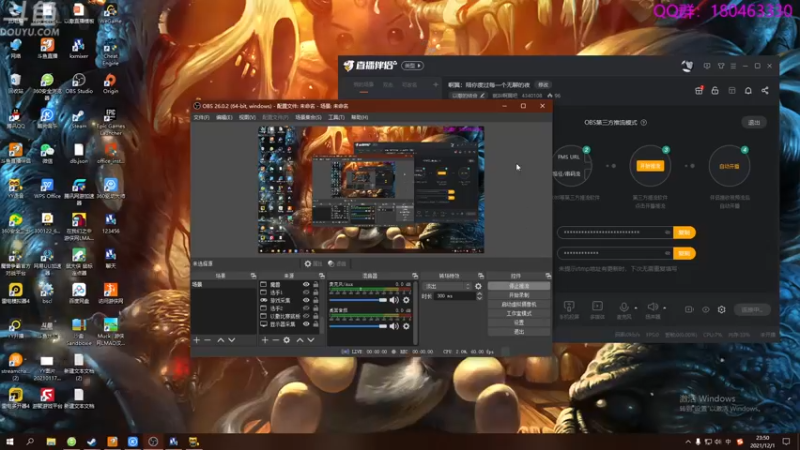
Task: Toggle lock on 显示器采集 source
Action: [316, 324]
